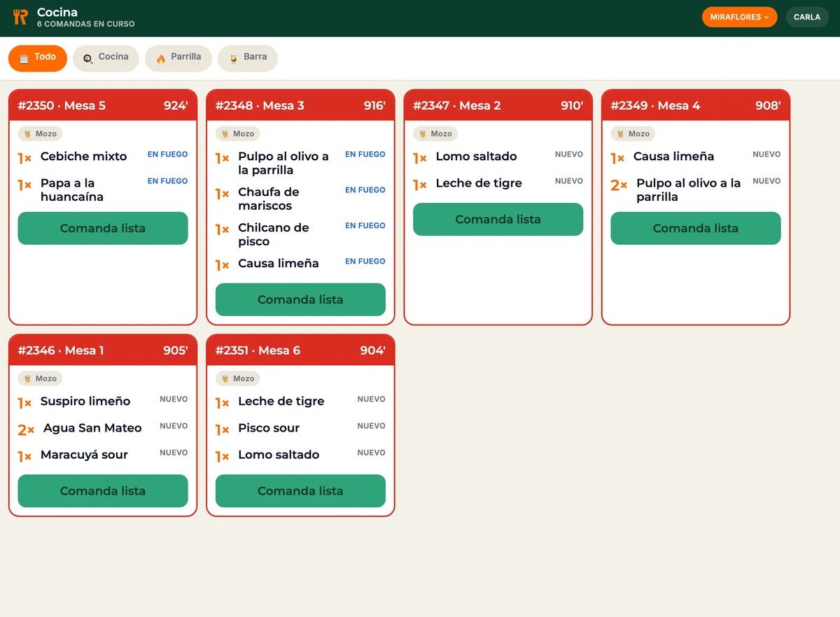This screenshot has height=617, width=840.
Task: Click the frying pan icon in the Cocina filter
Action: [87, 59]
